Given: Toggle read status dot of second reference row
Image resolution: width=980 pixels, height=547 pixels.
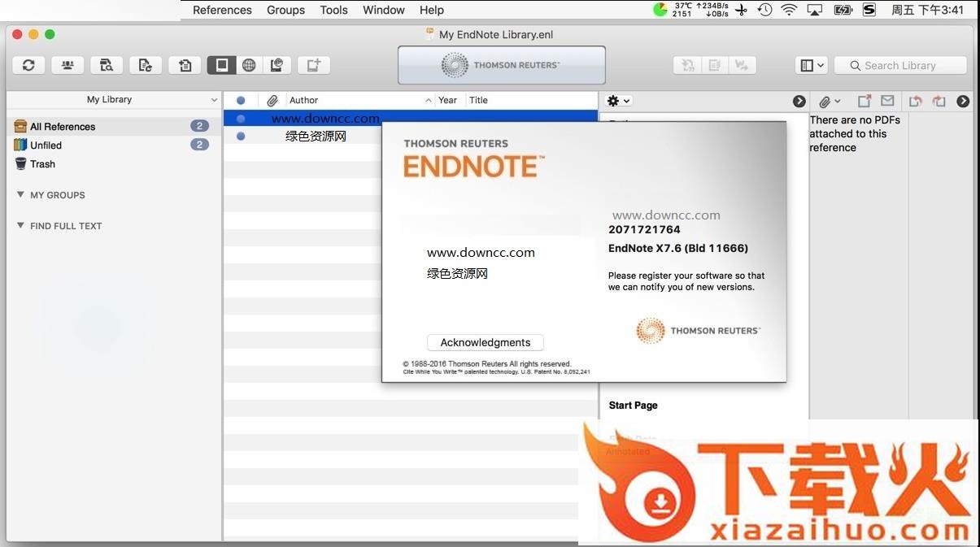Looking at the screenshot, I should coord(240,136).
